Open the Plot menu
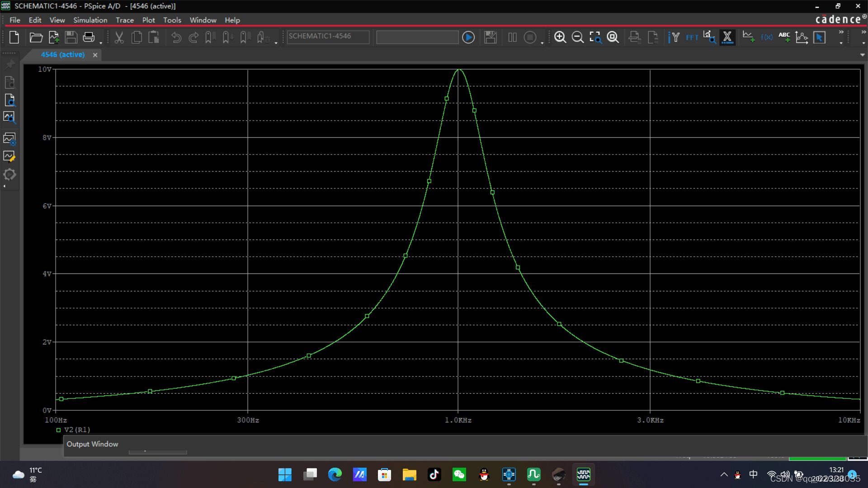 [x=148, y=20]
